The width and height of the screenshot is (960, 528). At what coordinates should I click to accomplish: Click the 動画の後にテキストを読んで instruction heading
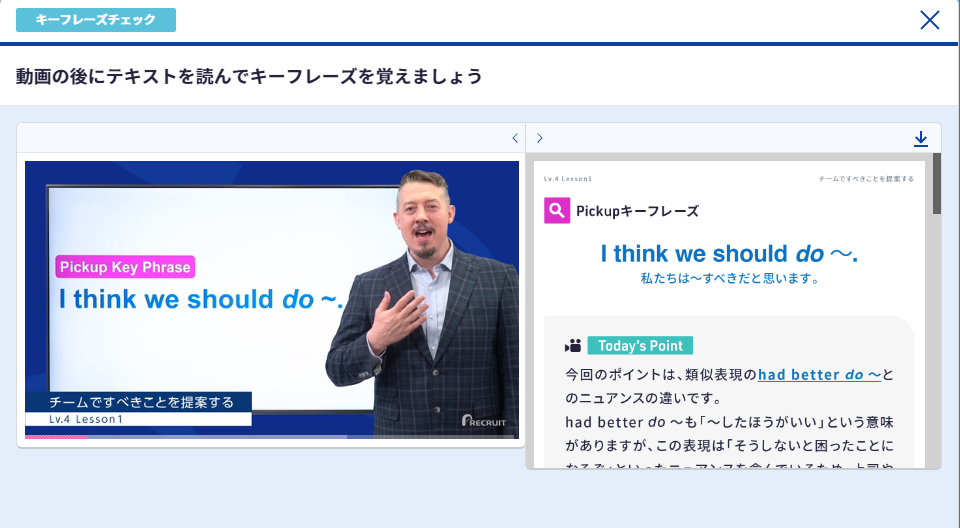249,76
